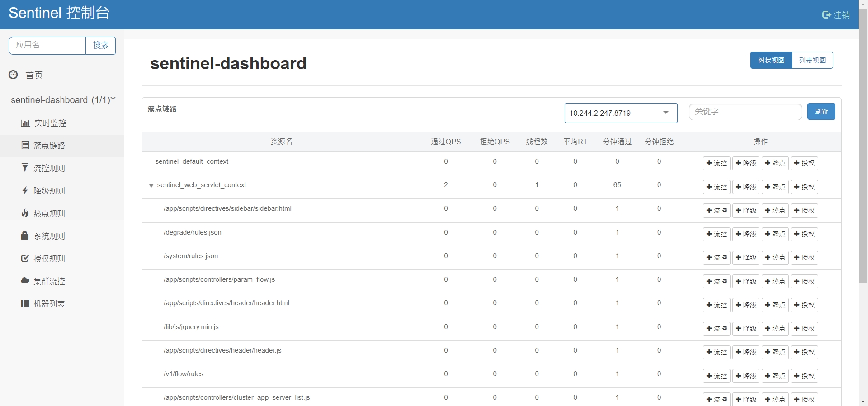Click the flame icon beside 热点规则
The image size is (868, 406).
click(25, 213)
